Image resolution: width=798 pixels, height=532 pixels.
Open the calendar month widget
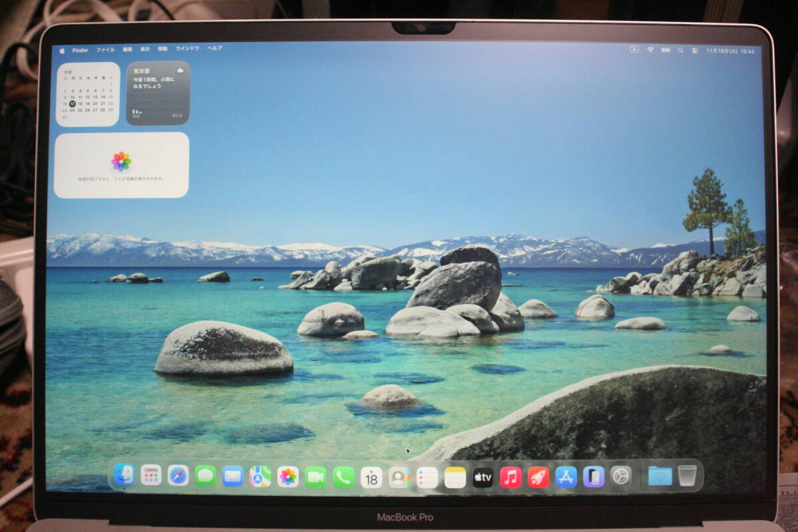[x=88, y=94]
